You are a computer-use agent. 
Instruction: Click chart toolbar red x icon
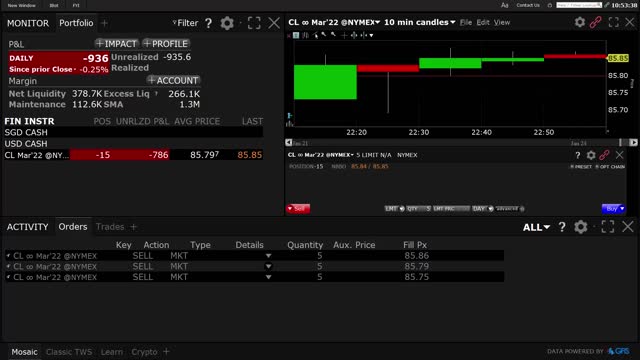click(x=289, y=36)
